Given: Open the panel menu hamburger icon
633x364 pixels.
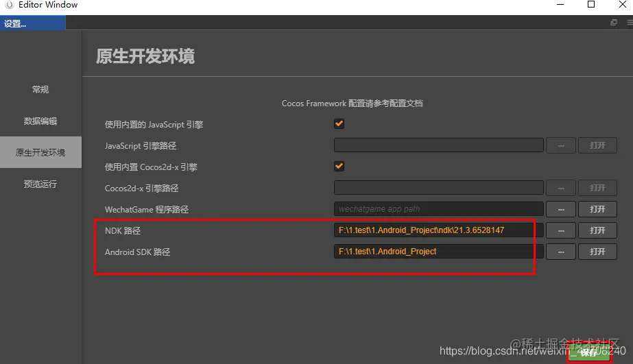Looking at the screenshot, I should (630, 23).
